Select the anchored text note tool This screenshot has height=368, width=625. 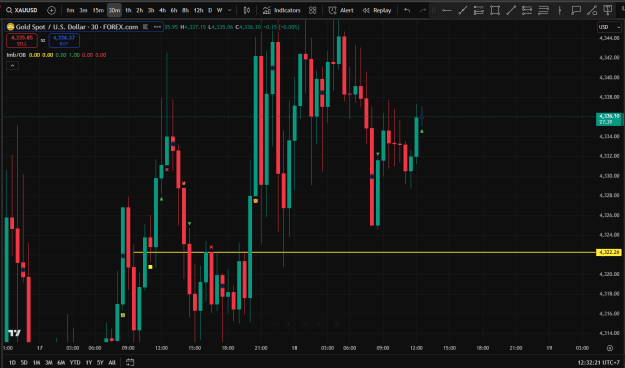pyautogui.click(x=608, y=10)
